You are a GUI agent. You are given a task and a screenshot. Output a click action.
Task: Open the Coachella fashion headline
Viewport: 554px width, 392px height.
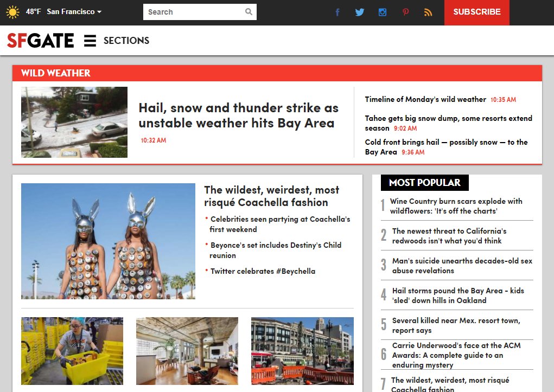tap(271, 196)
